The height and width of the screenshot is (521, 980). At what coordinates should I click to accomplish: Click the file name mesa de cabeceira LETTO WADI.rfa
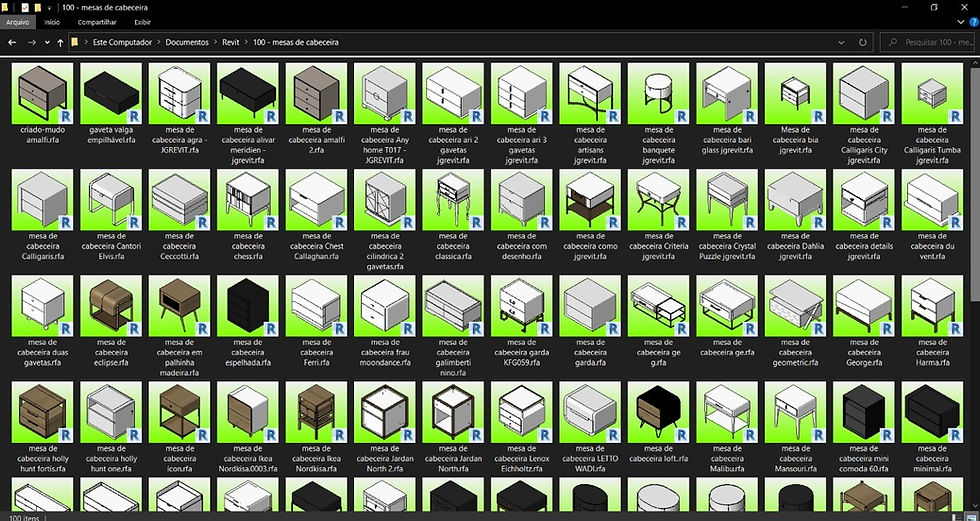pos(590,459)
